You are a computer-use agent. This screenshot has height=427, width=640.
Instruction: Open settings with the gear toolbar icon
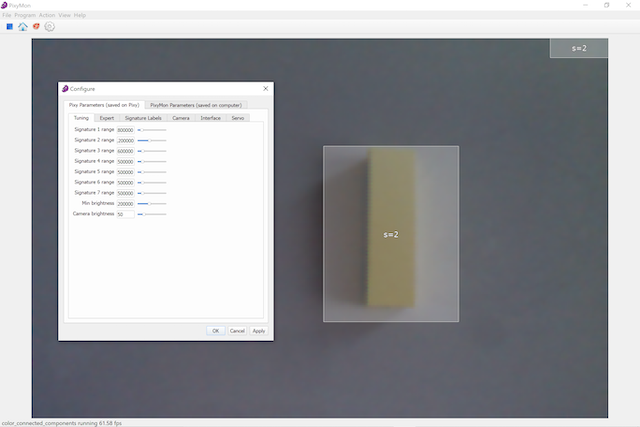click(x=49, y=27)
